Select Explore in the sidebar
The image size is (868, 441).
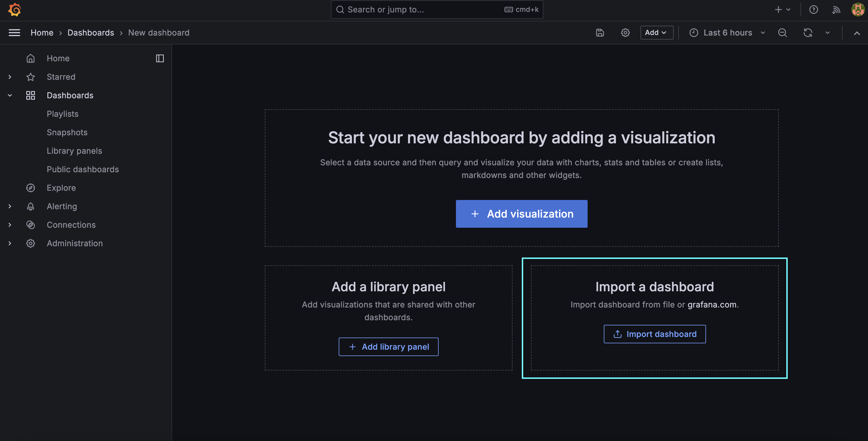61,188
